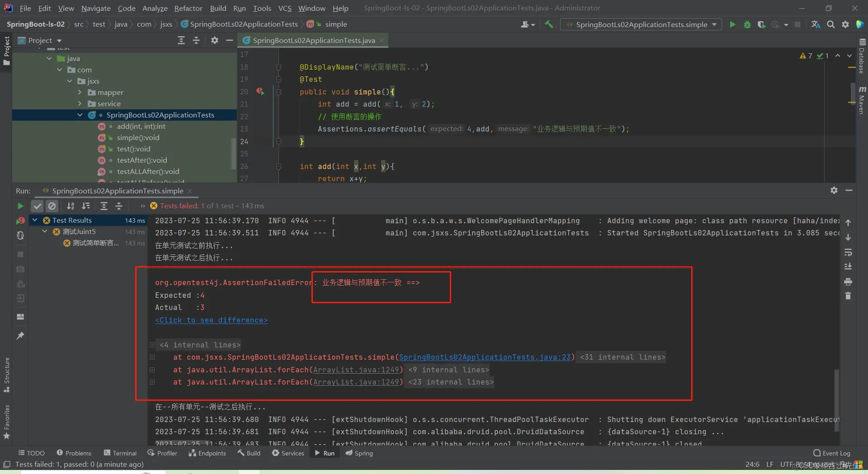Rerun tests in Run panel
This screenshot has height=474, width=868.
[20, 206]
